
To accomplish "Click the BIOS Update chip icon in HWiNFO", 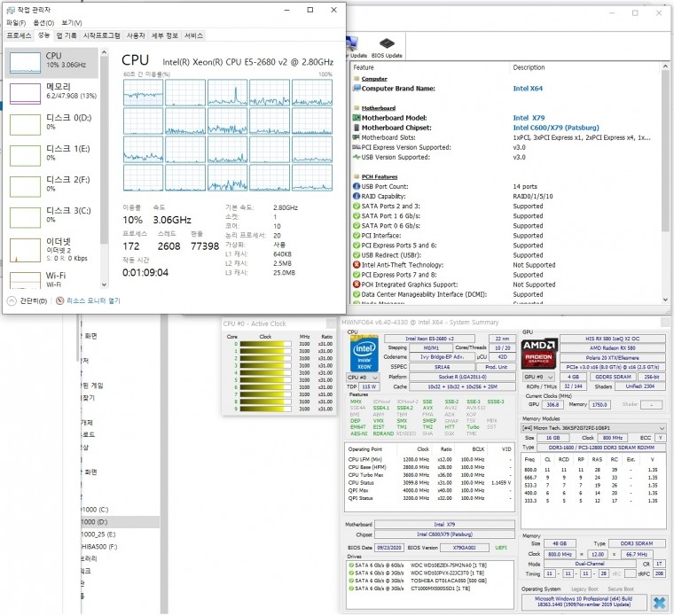I will coord(387,43).
